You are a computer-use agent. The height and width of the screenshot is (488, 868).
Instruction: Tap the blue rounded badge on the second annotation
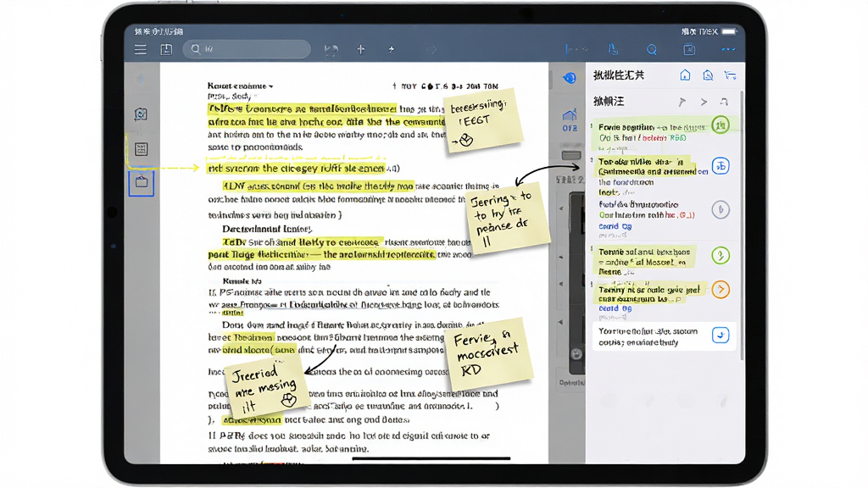tap(721, 166)
